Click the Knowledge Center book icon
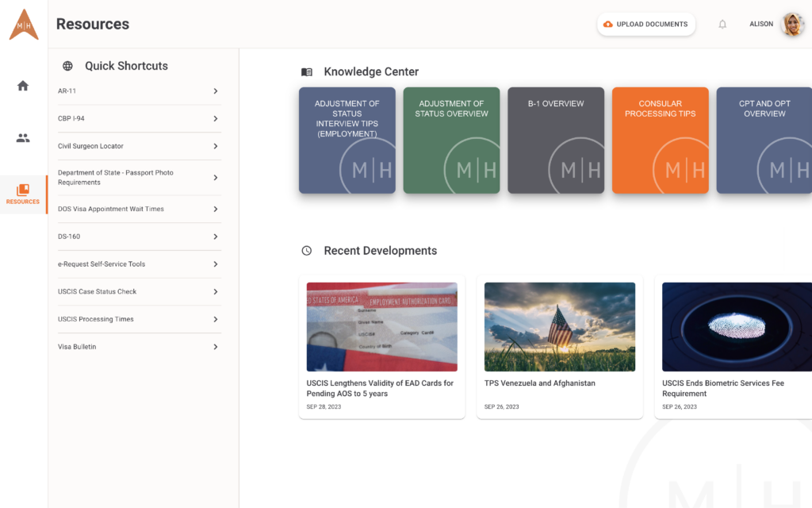Screen dimensions: 812x508 pyautogui.click(x=307, y=72)
